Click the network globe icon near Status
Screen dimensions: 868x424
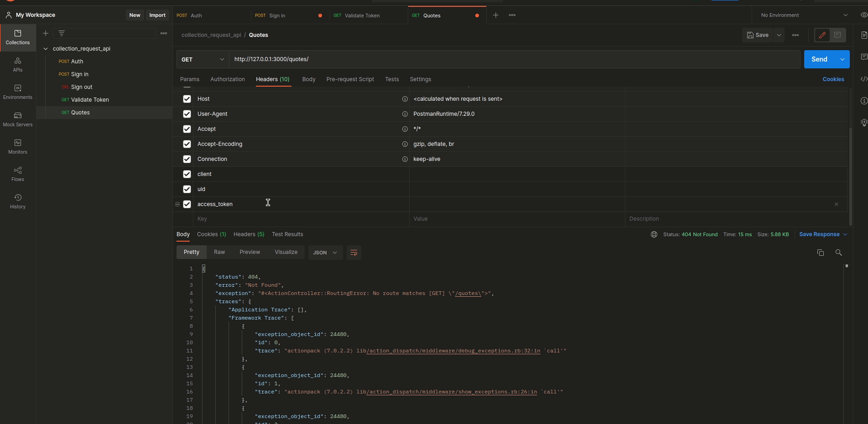click(x=654, y=234)
